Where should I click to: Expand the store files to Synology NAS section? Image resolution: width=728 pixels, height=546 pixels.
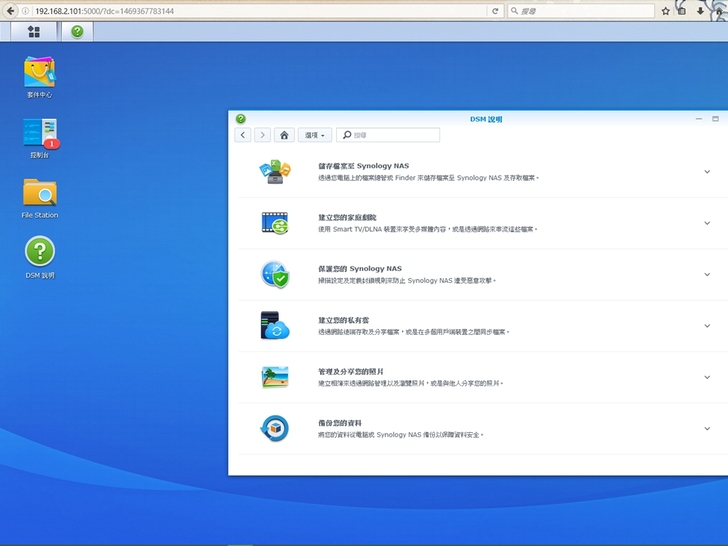[x=706, y=172]
